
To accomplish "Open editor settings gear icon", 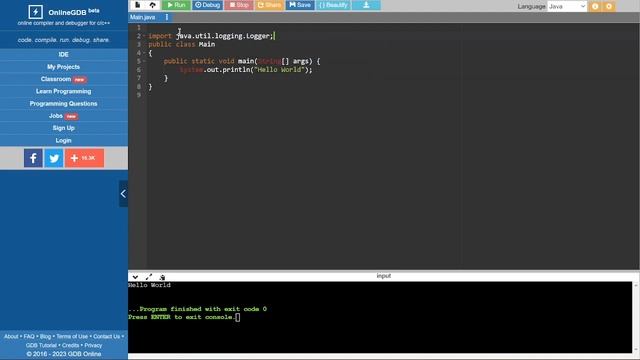I will point(609,6).
